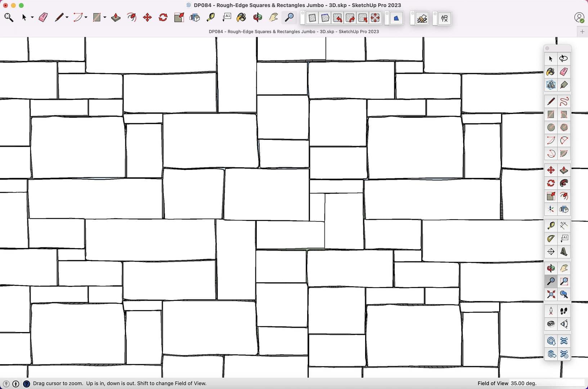Toggle off the currently active Zoom tool
Viewport: 588px width, 389px height.
coord(551,281)
